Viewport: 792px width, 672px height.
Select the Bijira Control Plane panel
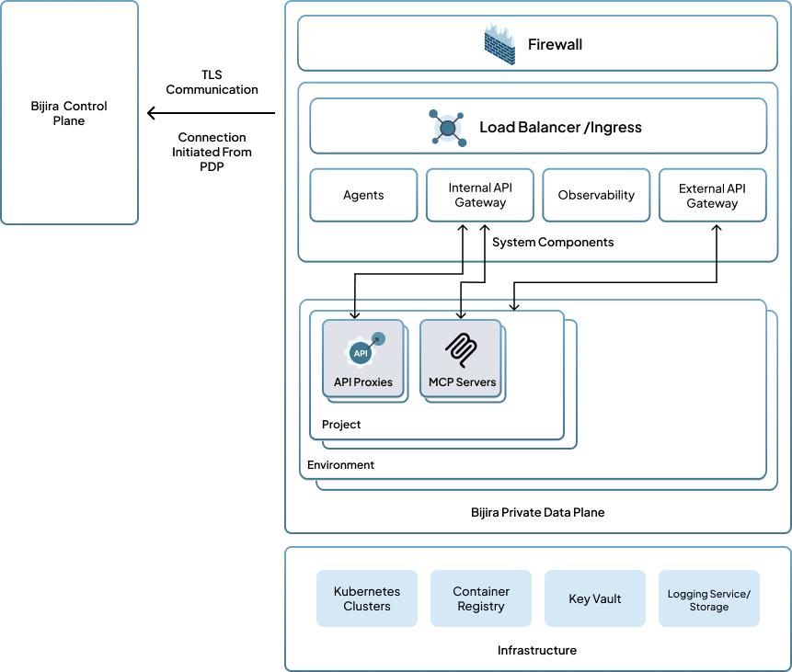point(69,112)
